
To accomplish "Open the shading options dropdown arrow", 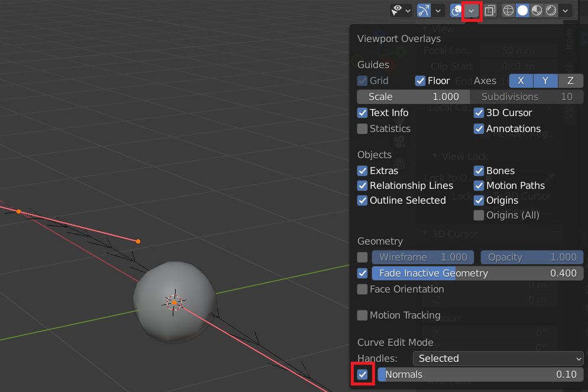I will pyautogui.click(x=565, y=11).
